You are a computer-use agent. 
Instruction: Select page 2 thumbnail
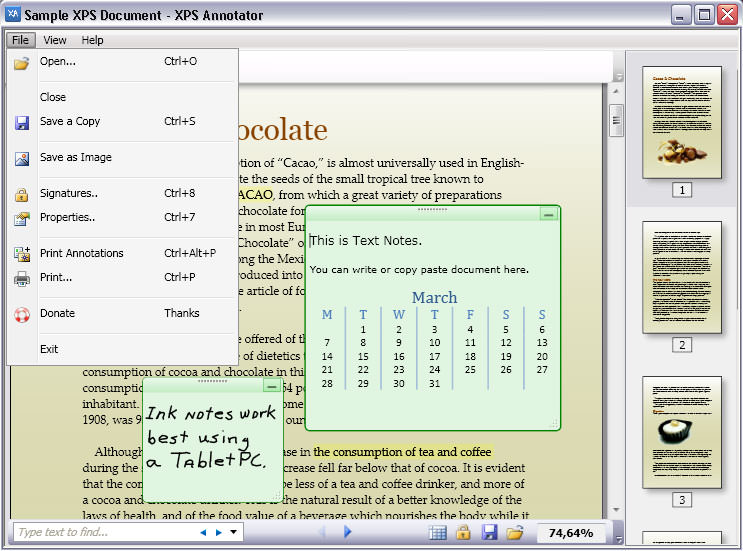pyautogui.click(x=682, y=277)
